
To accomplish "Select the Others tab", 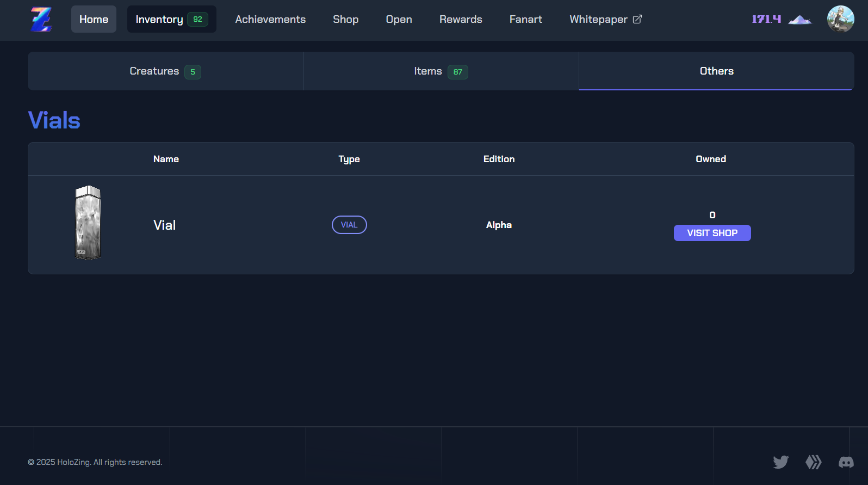I will [x=716, y=71].
